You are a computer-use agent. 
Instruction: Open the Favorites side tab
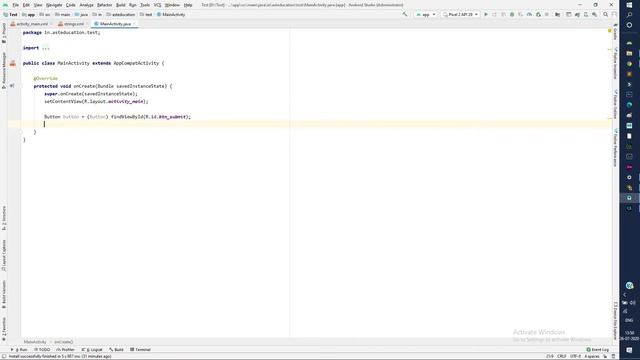pos(4,329)
